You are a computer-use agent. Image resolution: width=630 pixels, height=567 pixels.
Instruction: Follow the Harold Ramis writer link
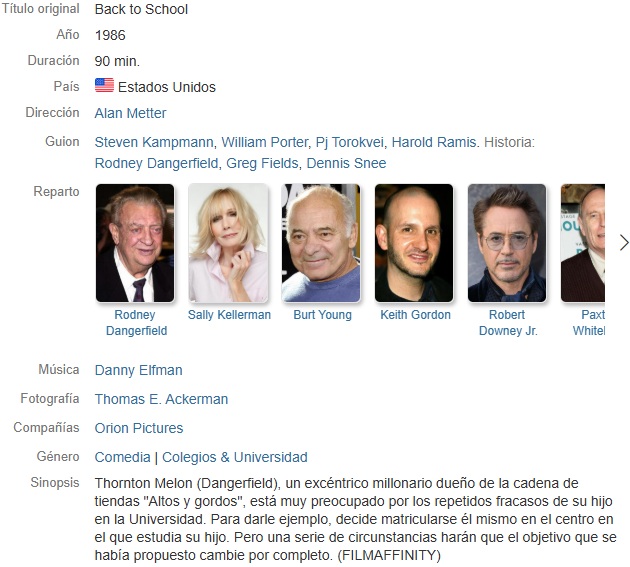(x=434, y=142)
